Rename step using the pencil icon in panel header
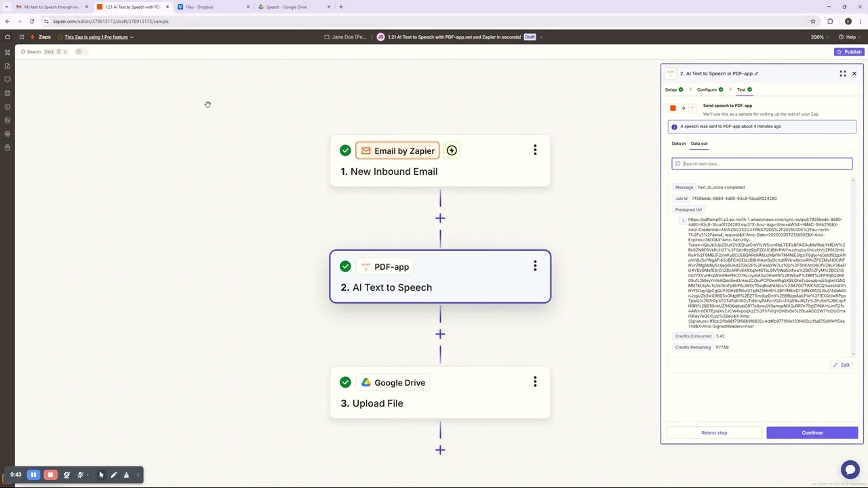The width and height of the screenshot is (868, 488). click(756, 73)
